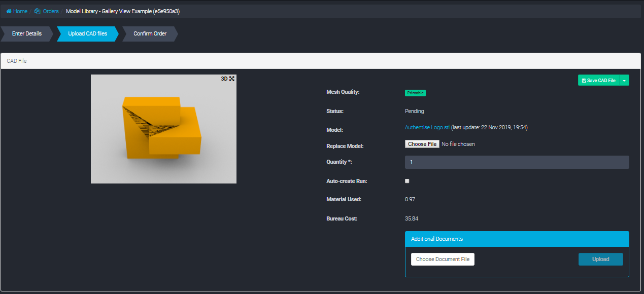Click the 3D label on the model preview
Screen dimensions: 644x294
tap(224, 79)
